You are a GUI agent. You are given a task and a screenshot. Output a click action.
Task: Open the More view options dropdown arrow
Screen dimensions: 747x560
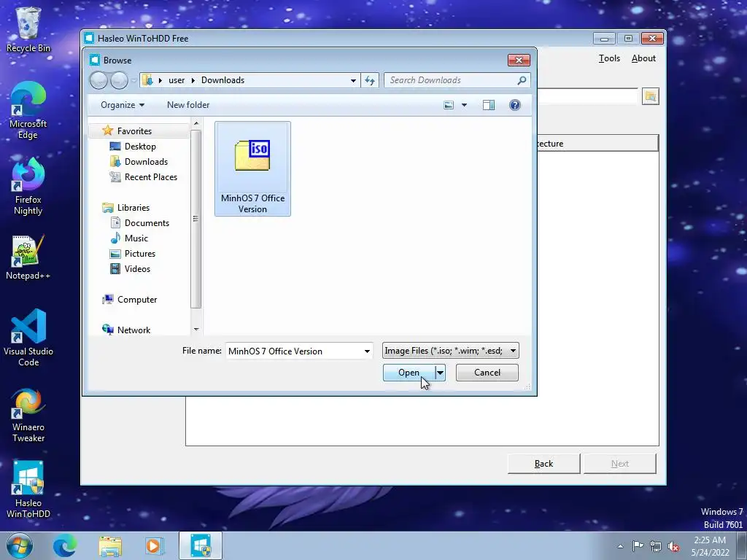tap(464, 105)
